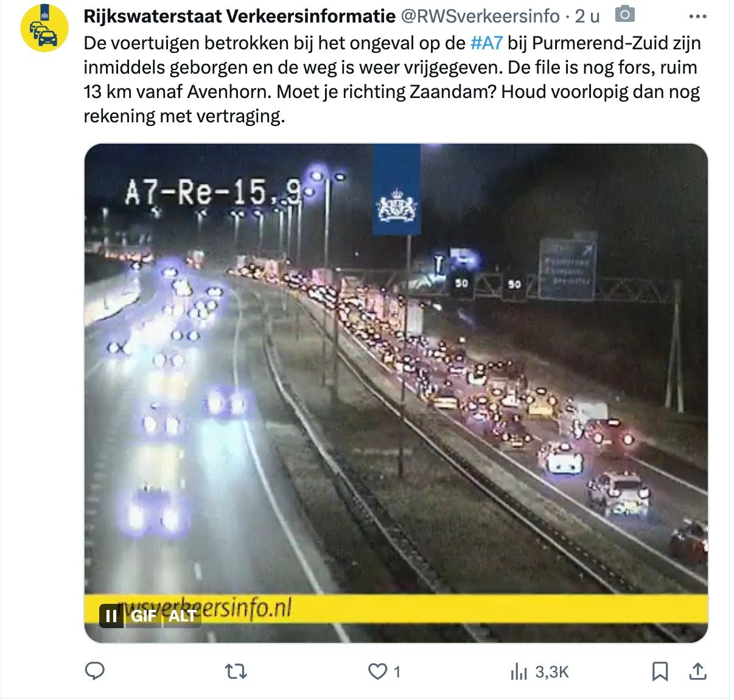Repost this tweet with the retweet icon
734x700 pixels.
[236, 671]
